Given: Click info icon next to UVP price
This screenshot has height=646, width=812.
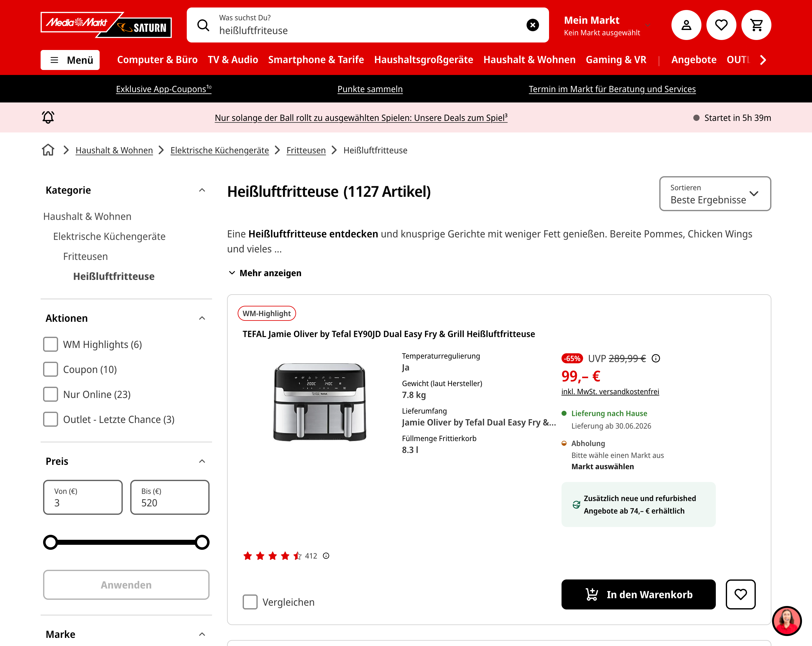Looking at the screenshot, I should point(656,358).
